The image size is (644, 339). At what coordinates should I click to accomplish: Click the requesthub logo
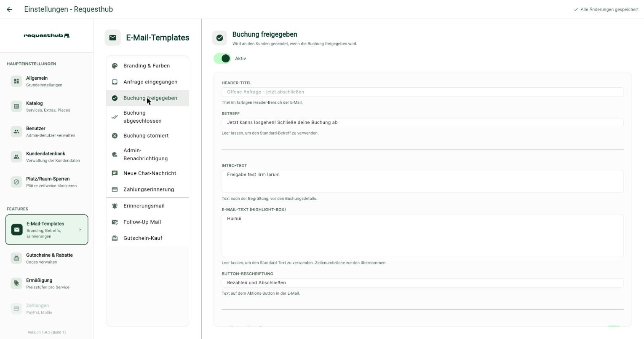[x=47, y=35]
